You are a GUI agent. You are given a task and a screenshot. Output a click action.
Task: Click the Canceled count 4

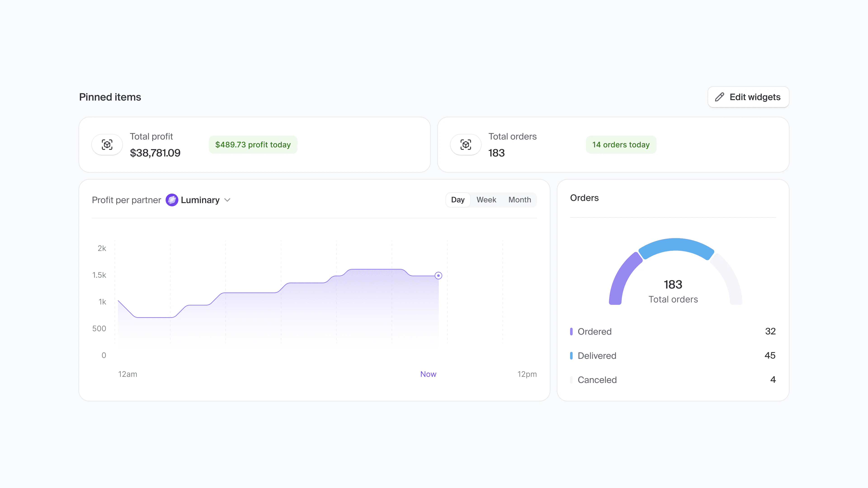tap(773, 380)
